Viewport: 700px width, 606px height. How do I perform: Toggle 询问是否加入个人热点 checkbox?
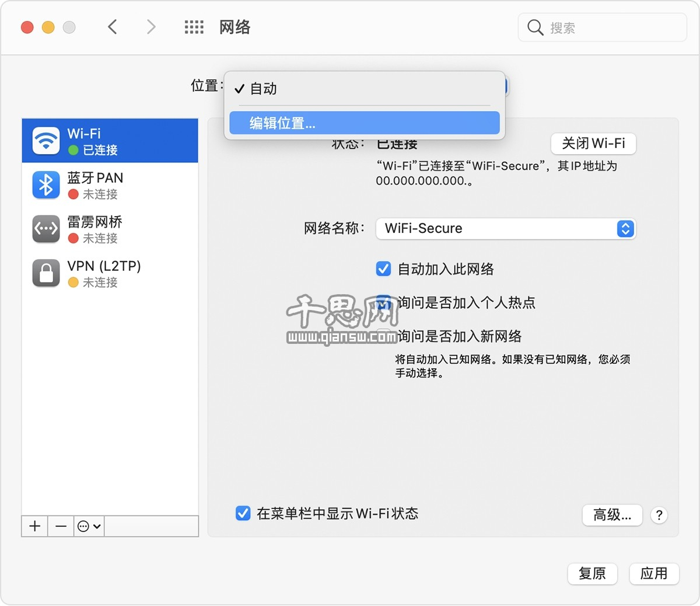(x=383, y=302)
